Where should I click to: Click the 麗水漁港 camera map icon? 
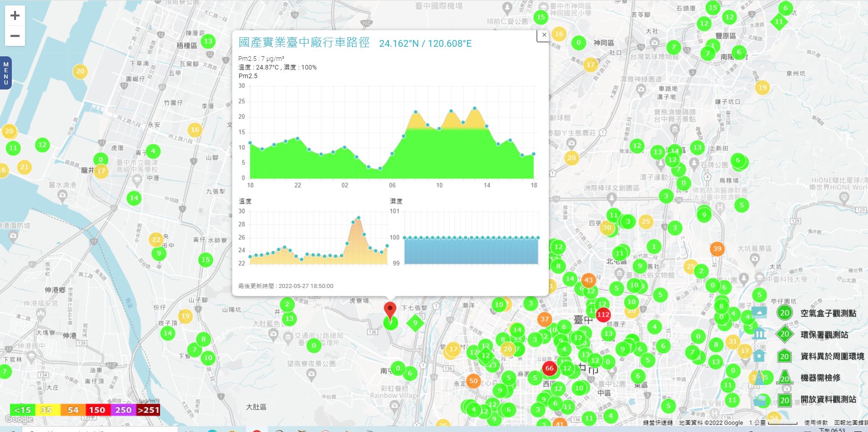point(63,195)
